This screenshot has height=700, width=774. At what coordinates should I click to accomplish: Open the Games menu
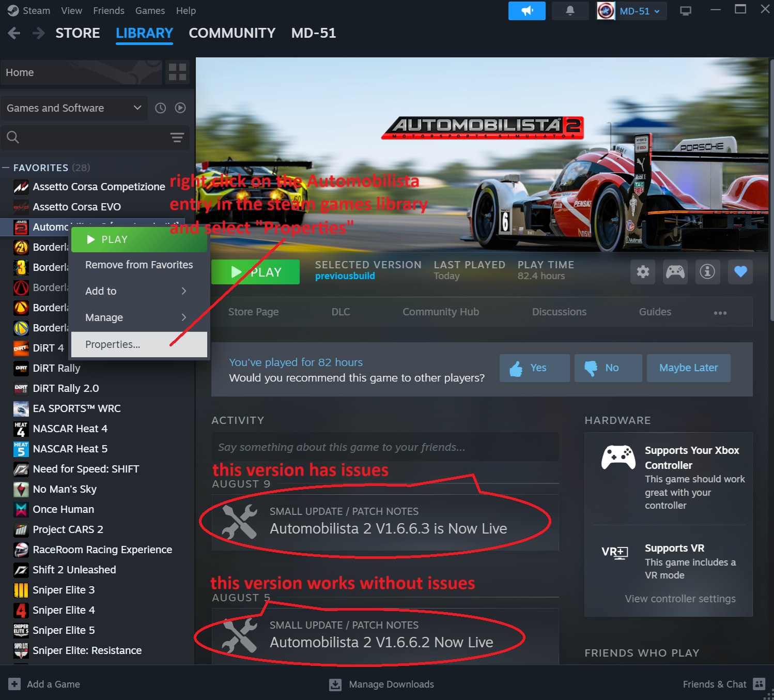(150, 10)
